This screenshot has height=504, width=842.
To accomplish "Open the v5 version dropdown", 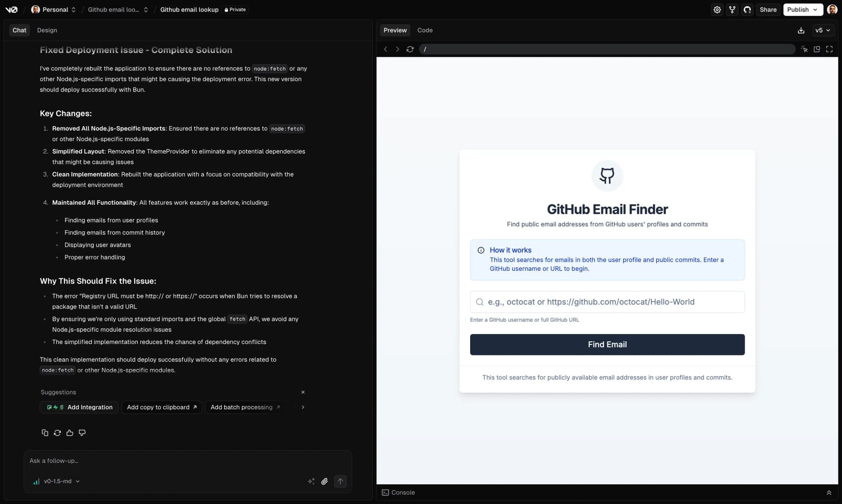I will (x=823, y=30).
